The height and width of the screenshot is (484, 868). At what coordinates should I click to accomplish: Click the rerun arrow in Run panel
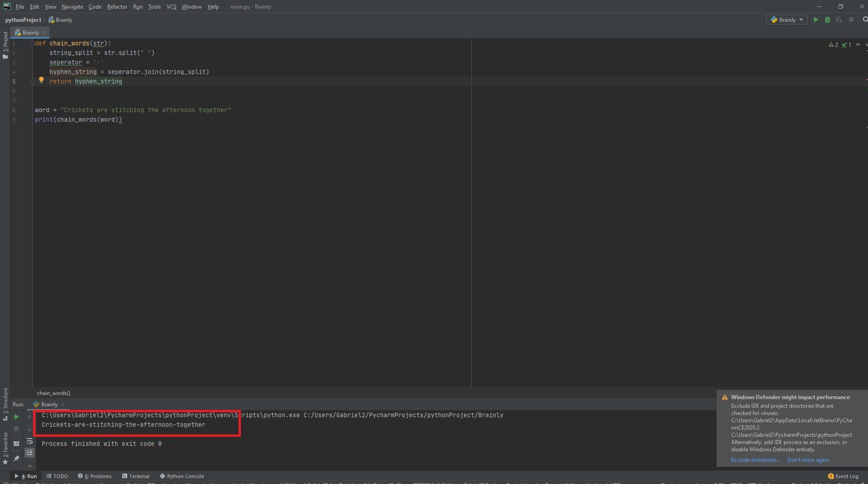(16, 417)
